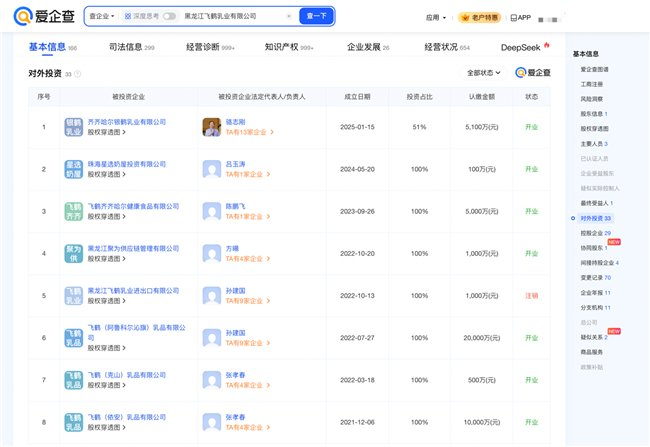Click the 珠海星选奶屋 company logo icon
Viewport: 650px width, 447px height.
[x=73, y=168]
